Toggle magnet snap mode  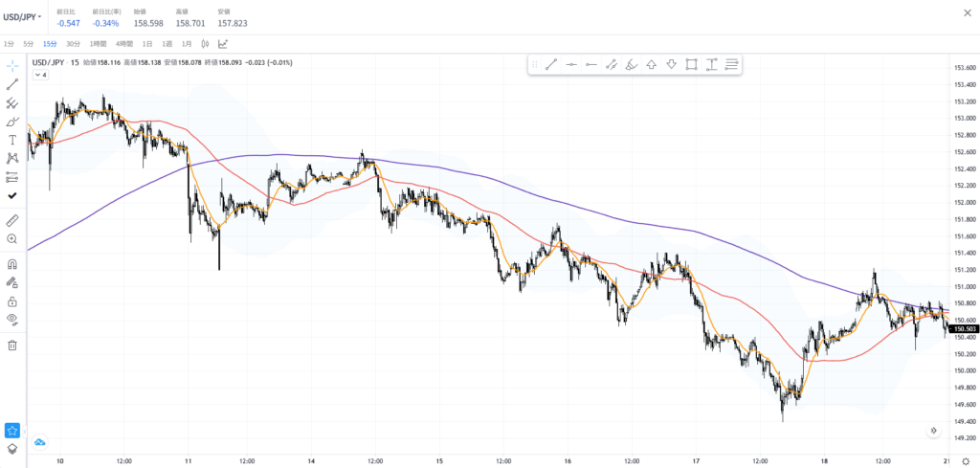coord(12,264)
